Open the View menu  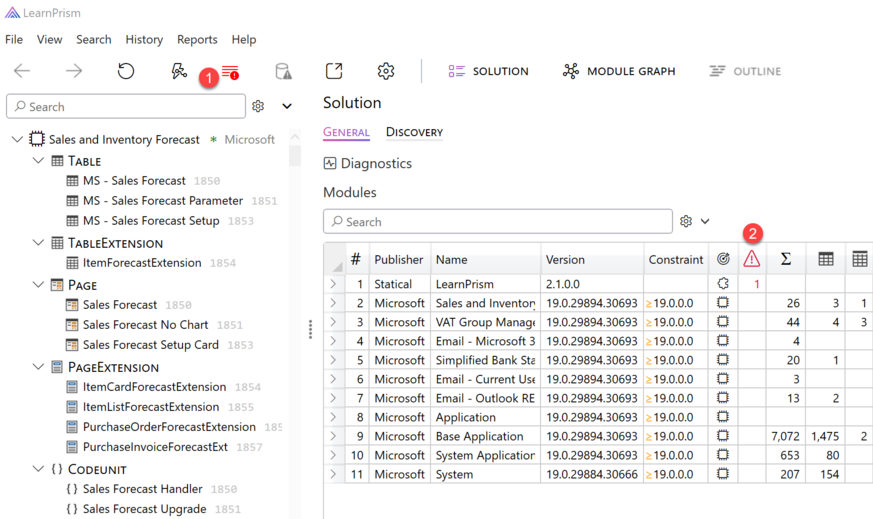50,40
